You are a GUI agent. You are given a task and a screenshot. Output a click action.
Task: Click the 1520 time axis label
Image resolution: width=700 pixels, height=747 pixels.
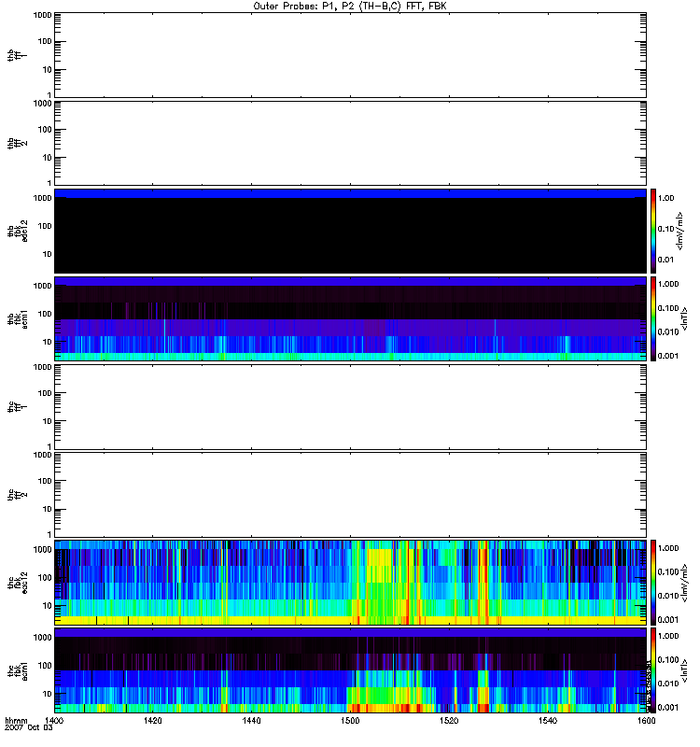449,722
